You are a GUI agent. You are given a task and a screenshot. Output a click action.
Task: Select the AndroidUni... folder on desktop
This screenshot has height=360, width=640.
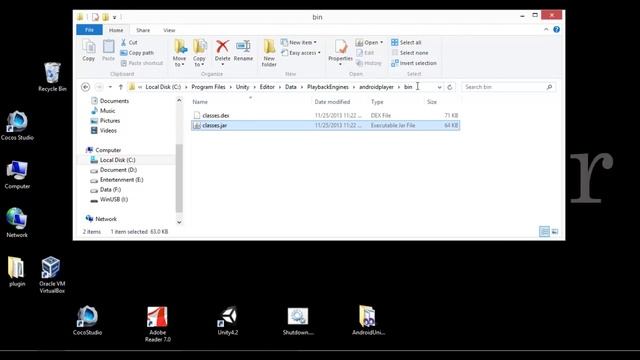click(368, 321)
